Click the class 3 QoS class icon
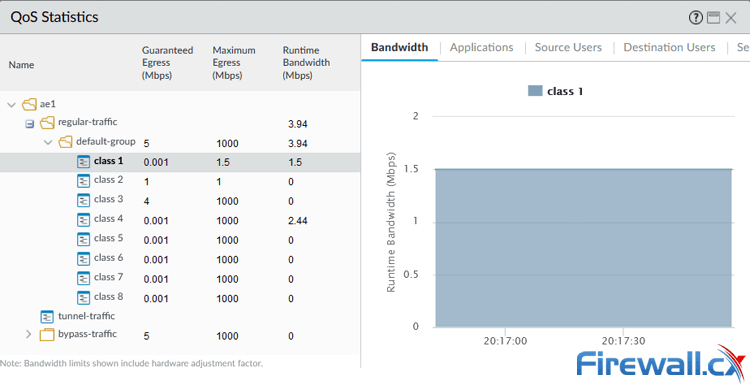Image resolution: width=750 pixels, height=385 pixels. tap(83, 200)
